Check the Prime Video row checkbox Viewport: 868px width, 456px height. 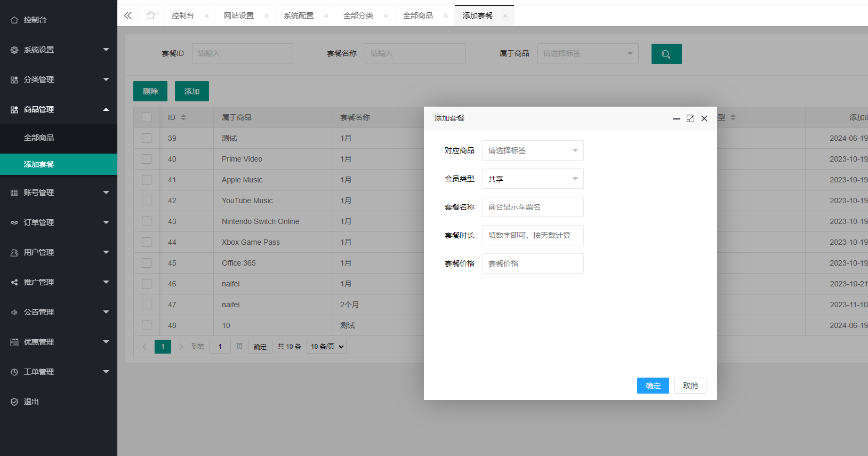coord(147,159)
